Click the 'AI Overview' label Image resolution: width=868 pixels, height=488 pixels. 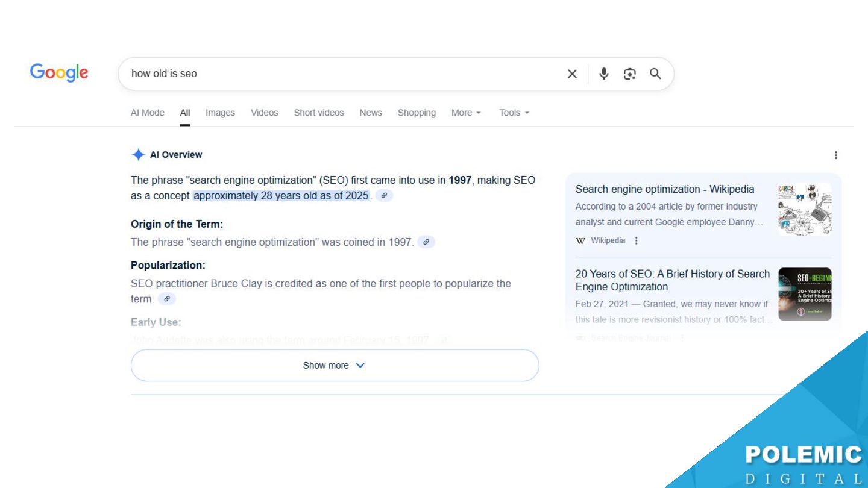[x=176, y=155]
